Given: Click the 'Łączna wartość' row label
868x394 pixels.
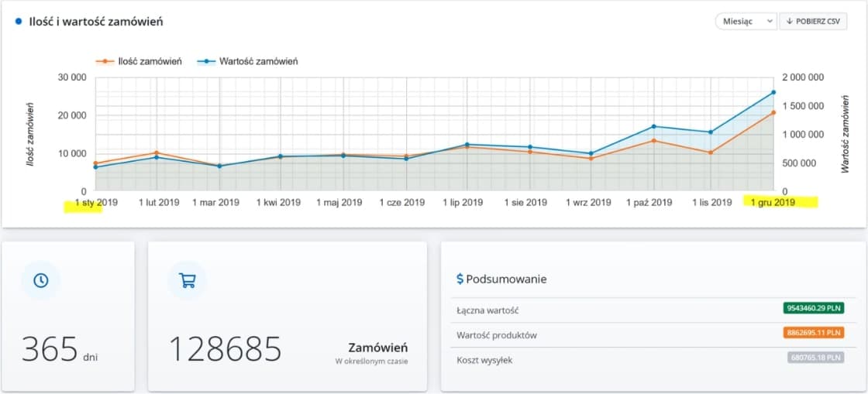Looking at the screenshot, I should 487,310.
